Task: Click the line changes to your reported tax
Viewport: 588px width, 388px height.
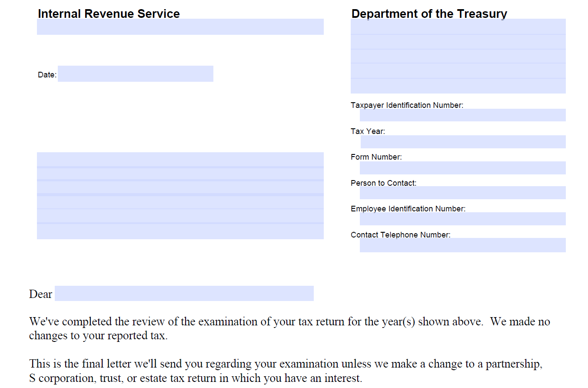Action: coord(98,336)
